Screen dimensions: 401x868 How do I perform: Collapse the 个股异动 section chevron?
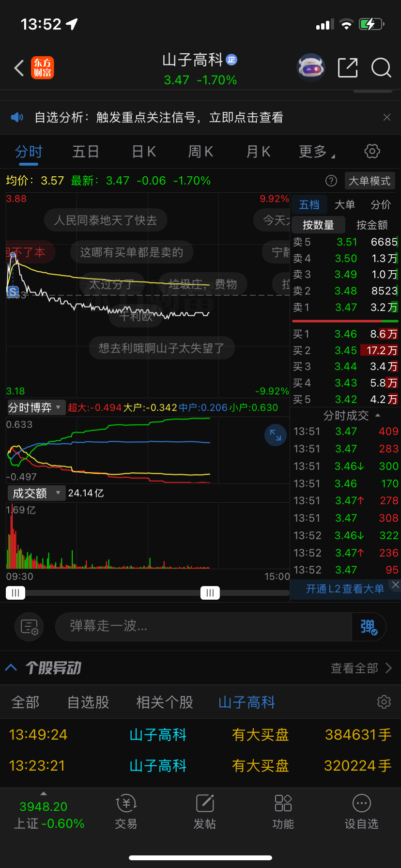tap(11, 668)
